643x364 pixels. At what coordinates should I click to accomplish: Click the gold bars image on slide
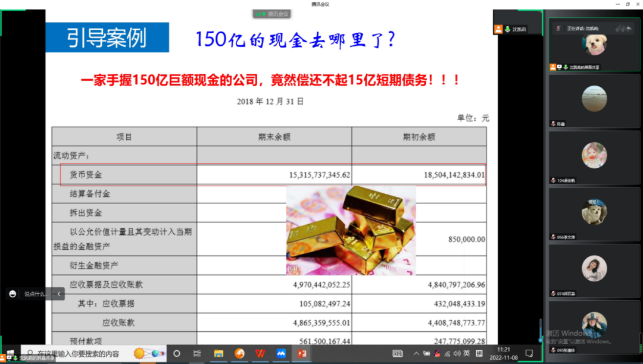pos(351,230)
